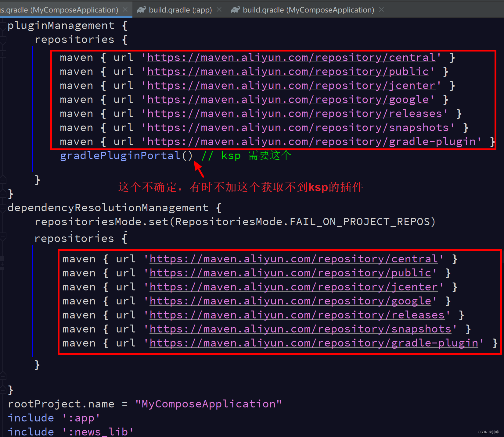The image size is (504, 437).
Task: Click the repositoriesMode.set line
Action: pyautogui.click(x=235, y=222)
